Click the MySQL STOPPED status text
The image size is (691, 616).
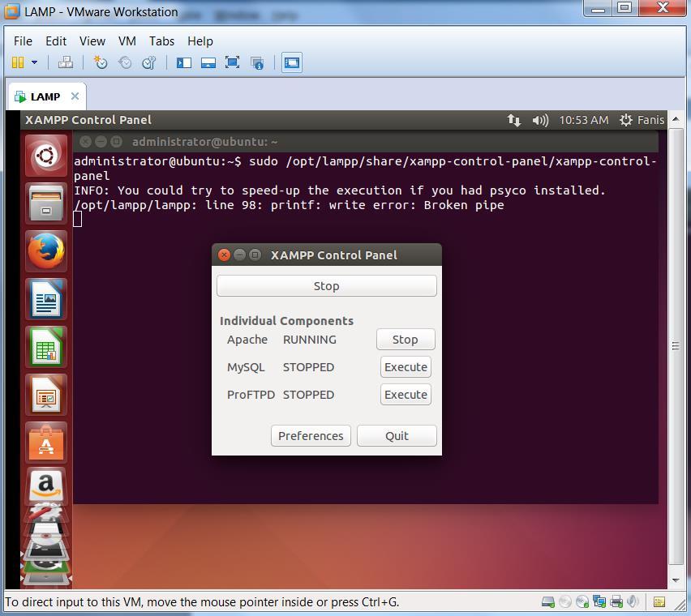point(308,367)
